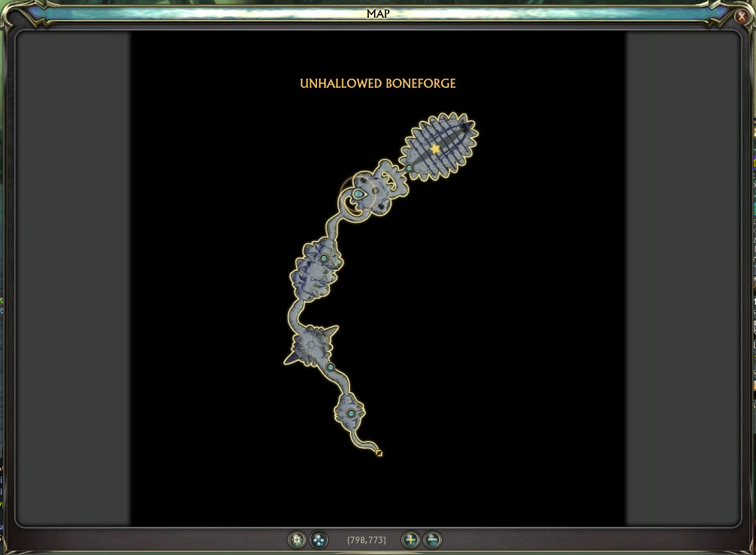Click the teal marker at the ribbed chamber entrance
Viewport: 756px width, 555px height.
[x=410, y=168]
